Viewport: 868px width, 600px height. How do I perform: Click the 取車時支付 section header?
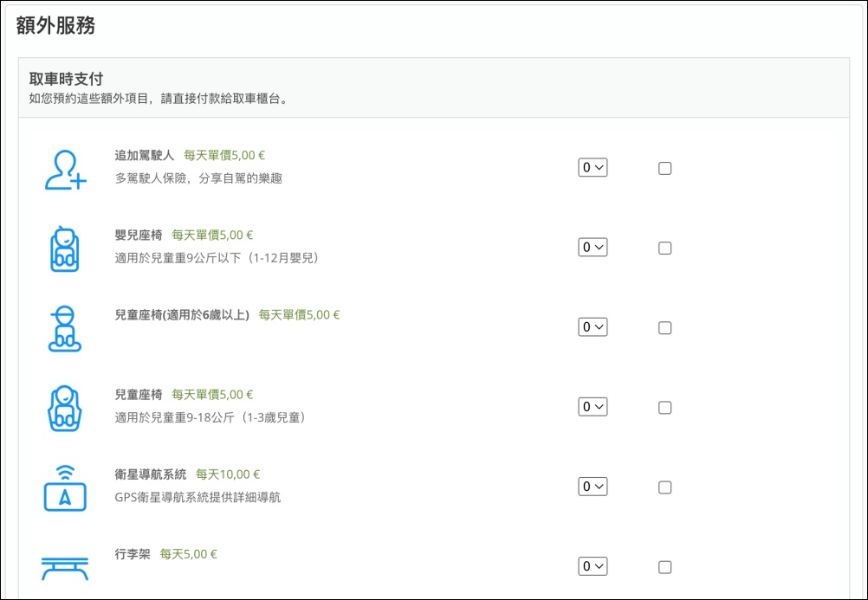click(66, 79)
